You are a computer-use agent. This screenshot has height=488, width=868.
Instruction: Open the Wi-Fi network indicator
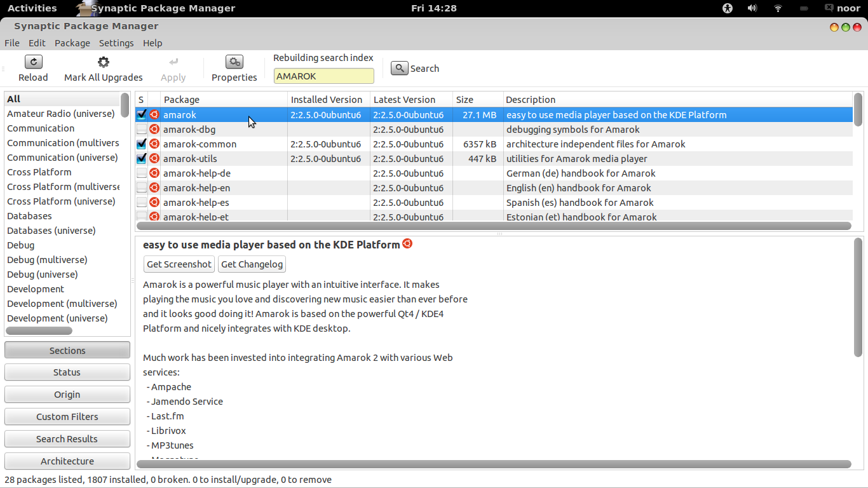tap(778, 8)
